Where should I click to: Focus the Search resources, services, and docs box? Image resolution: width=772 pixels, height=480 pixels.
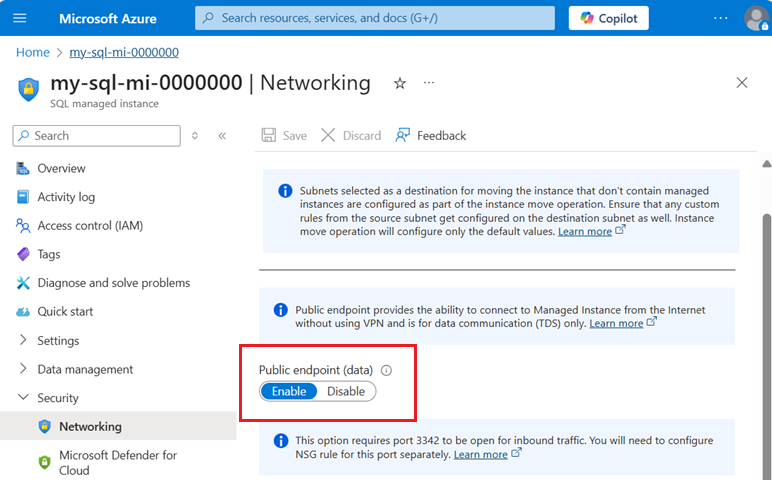click(375, 18)
